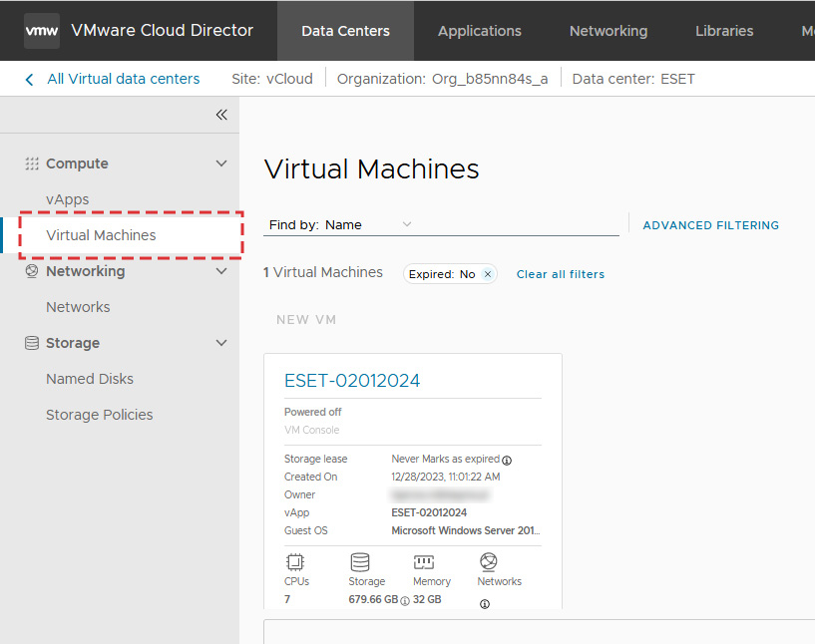Collapse the left sidebar with double-chevron icon
815x644 pixels.
pos(221,115)
